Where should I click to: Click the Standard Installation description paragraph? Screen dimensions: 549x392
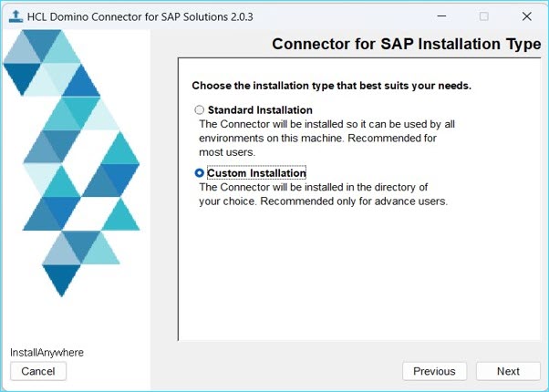tap(326, 138)
